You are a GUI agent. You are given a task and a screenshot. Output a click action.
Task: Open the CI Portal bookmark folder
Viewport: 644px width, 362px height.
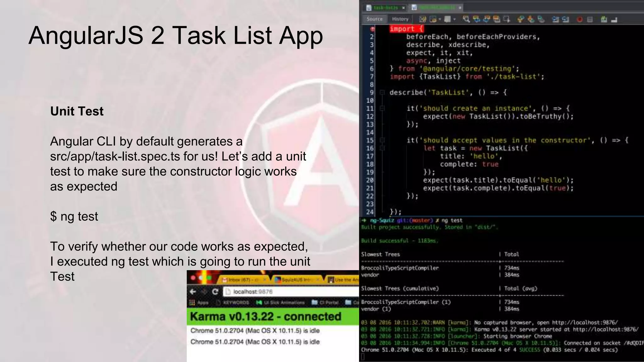(325, 303)
